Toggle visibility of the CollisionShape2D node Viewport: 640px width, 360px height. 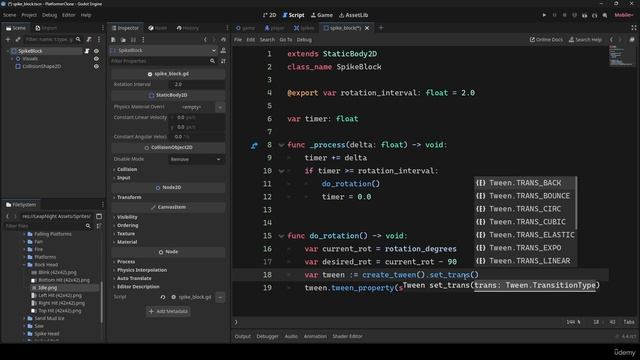(x=96, y=67)
